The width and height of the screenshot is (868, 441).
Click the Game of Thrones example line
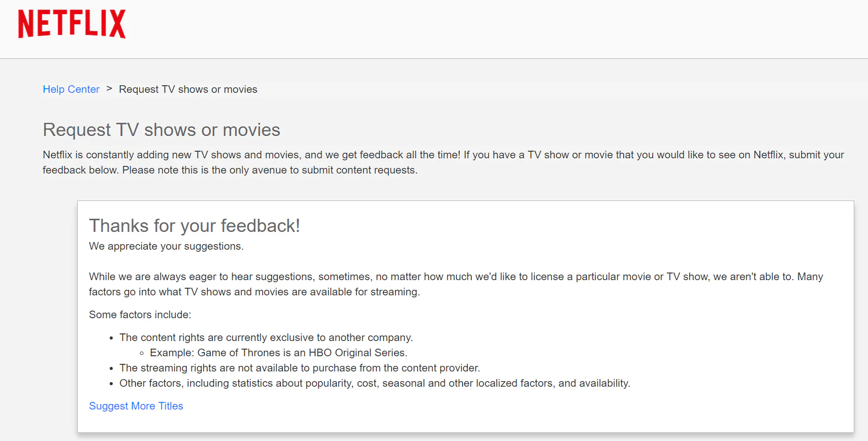point(278,353)
